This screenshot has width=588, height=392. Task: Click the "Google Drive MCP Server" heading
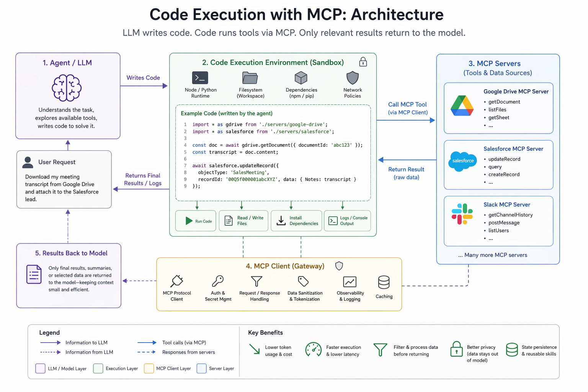tap(516, 91)
